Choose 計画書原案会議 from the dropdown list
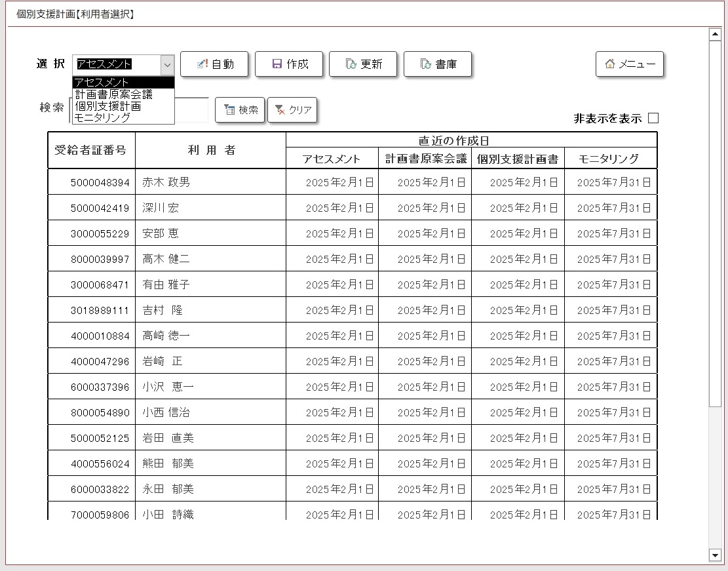Viewport: 728px width, 571px height. coord(123,94)
